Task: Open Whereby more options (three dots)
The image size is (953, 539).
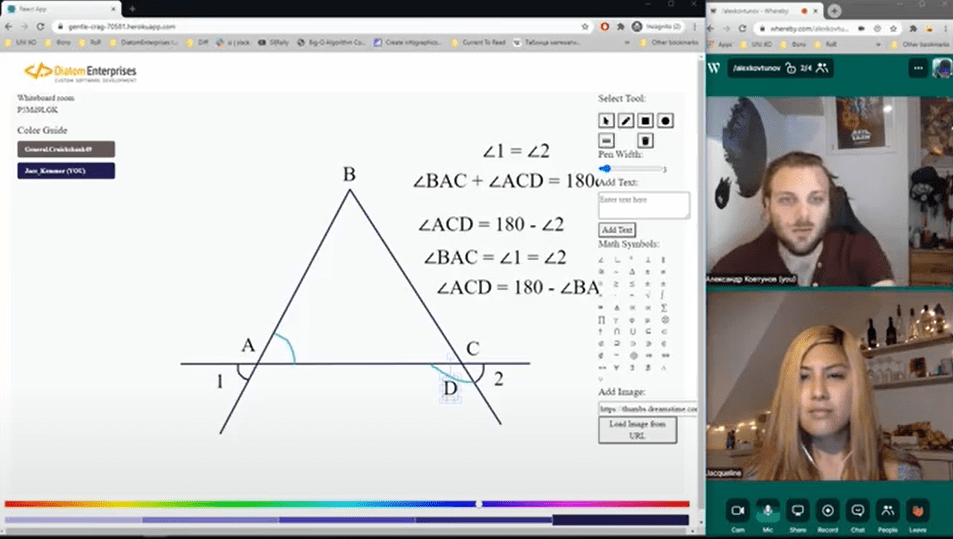Action: (x=918, y=68)
